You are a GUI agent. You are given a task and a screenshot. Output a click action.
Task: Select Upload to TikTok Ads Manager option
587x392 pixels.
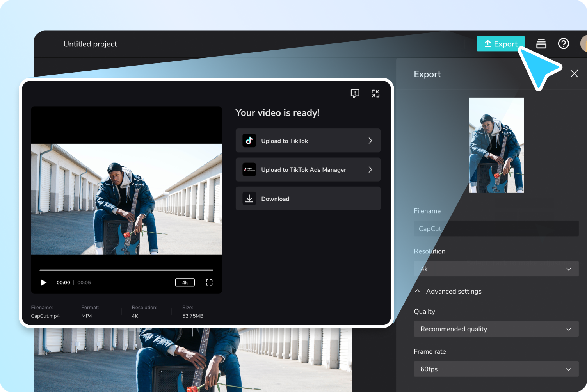tap(308, 169)
